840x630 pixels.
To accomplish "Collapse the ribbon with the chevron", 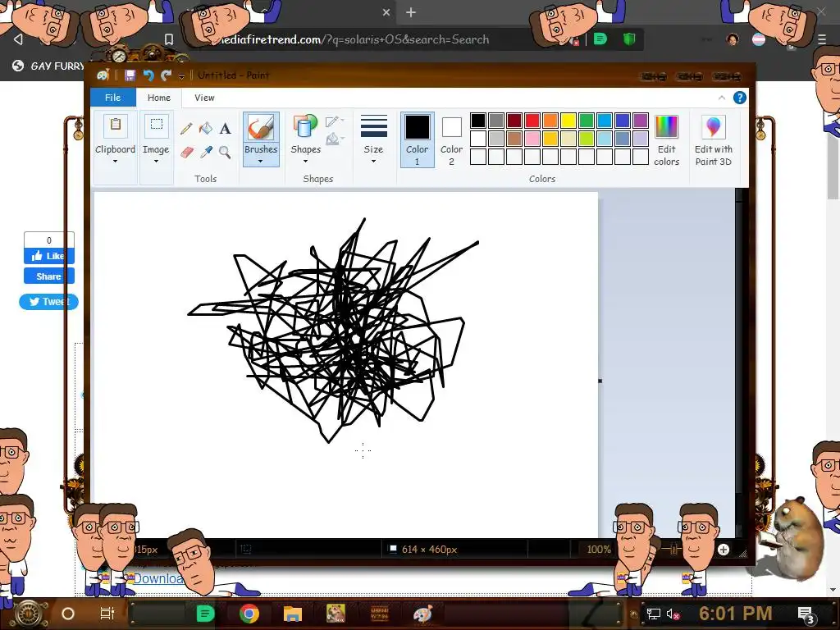I will (722, 98).
